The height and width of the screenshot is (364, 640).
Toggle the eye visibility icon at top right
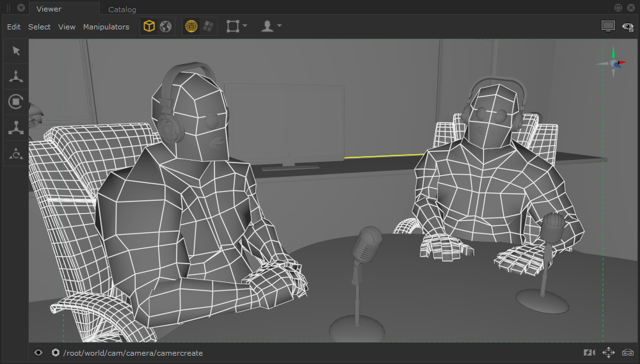627,27
